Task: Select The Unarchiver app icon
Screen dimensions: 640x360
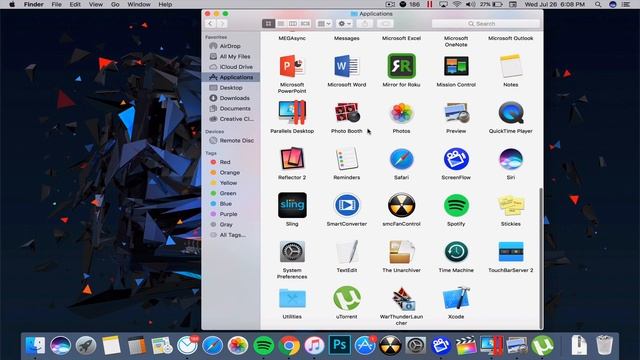Action: point(401,252)
